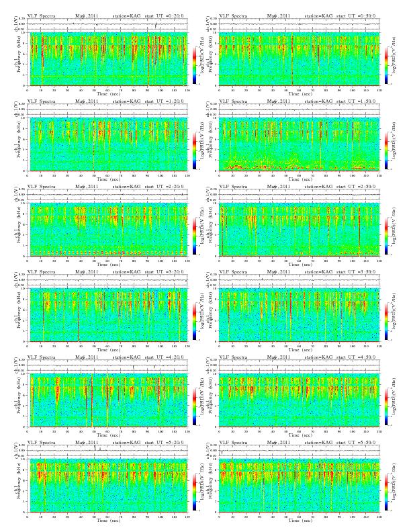Viewport: 411px width, 532px height.
Task: Click the color bar next to 2:20:0 panel
Action: point(195,236)
